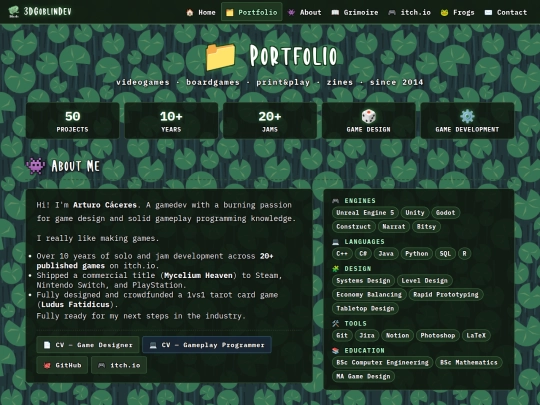
Task: Click the Ludus Fatidicus bold text
Action: point(75,304)
